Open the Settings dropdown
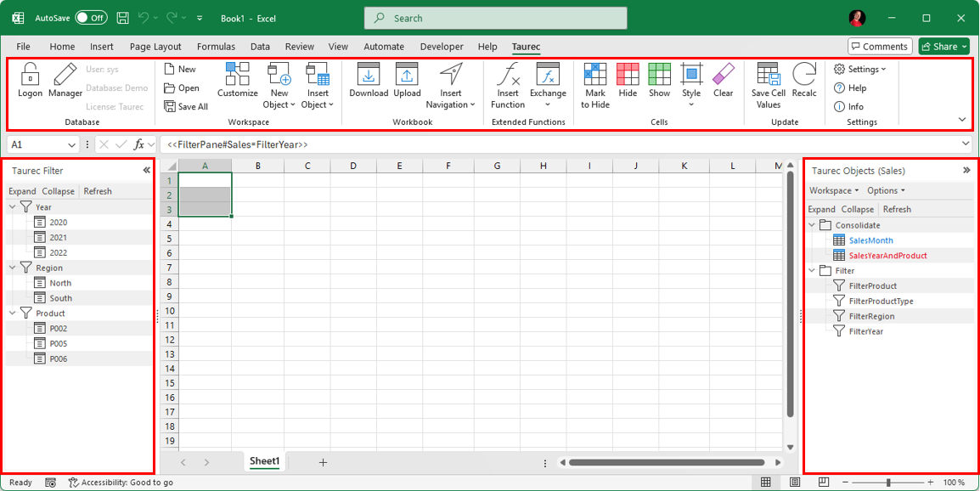 (x=860, y=69)
